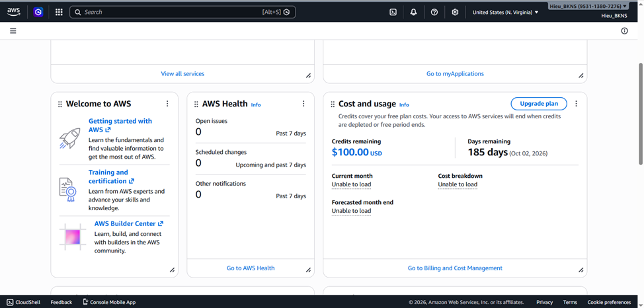Screen dimensions: 644x308
Task: Click Go to Billing and Cost Management
Action: [455, 268]
